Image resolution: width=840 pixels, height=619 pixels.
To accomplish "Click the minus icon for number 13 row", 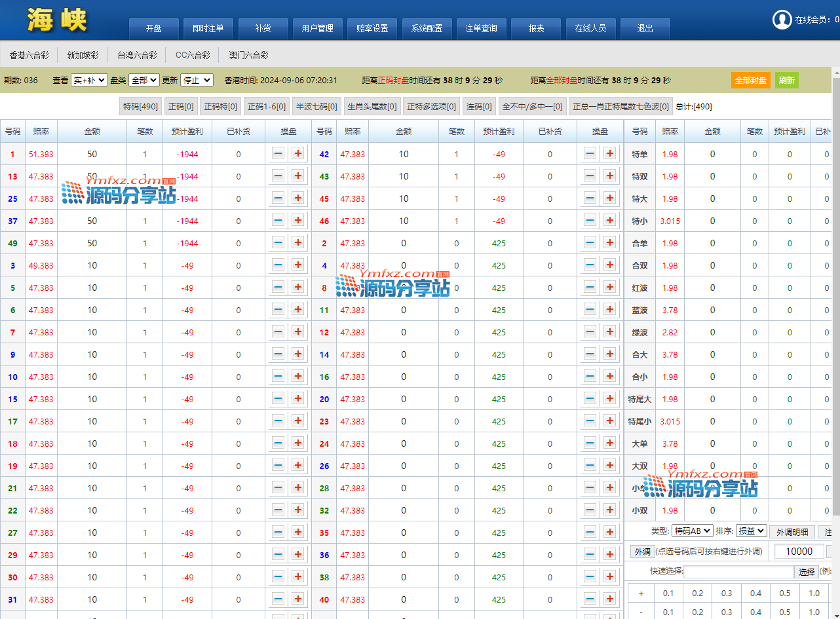I will pyautogui.click(x=278, y=176).
